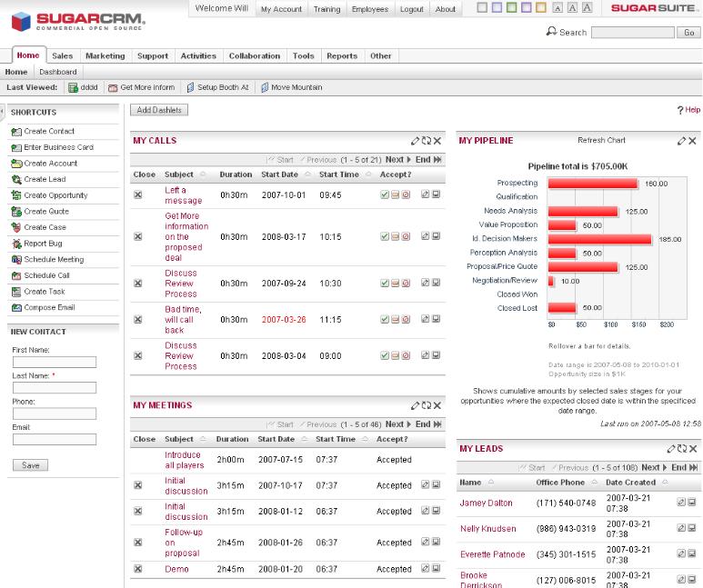Go to the Activities tab
Viewport: 703px width, 588px height.
click(198, 55)
